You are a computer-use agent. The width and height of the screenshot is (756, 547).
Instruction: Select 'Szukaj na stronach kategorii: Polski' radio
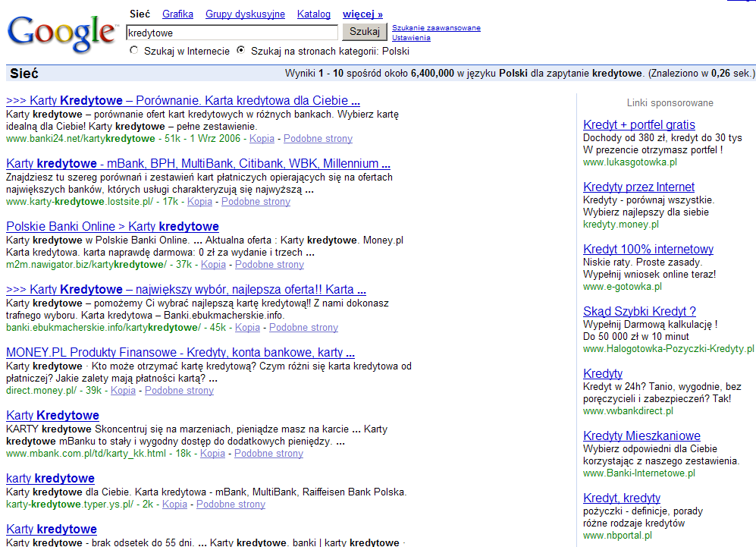tap(241, 50)
